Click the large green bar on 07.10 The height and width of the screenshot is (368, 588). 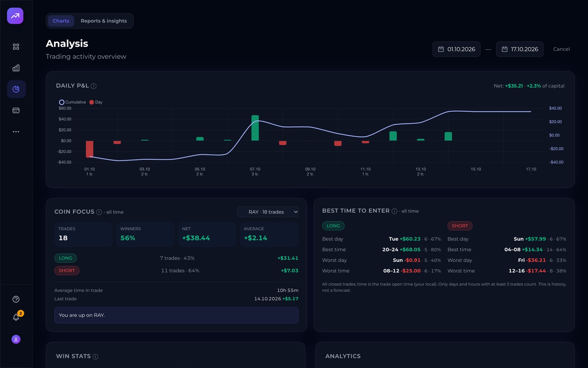(x=255, y=128)
